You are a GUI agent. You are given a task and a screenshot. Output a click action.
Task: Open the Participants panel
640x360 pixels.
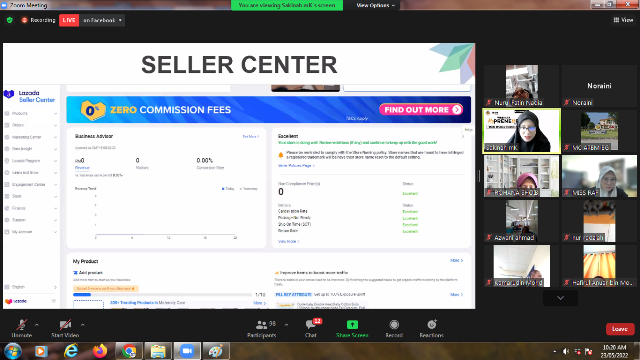click(x=261, y=325)
